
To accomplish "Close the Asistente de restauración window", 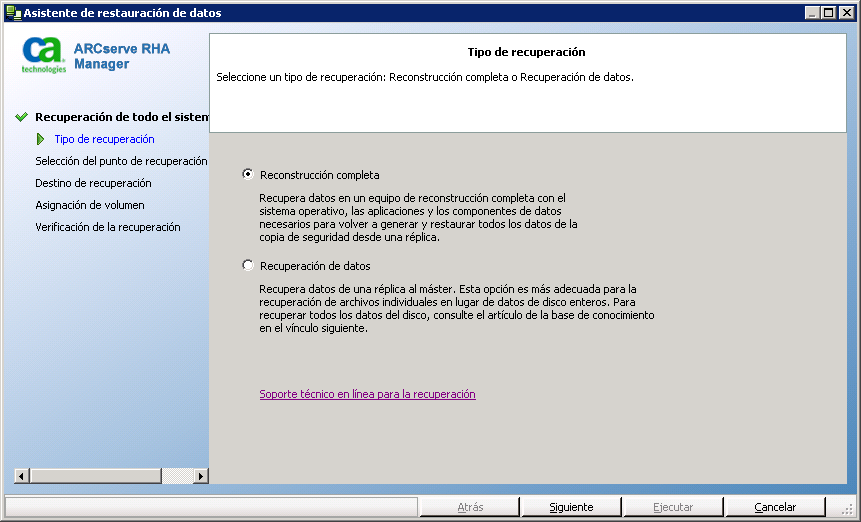I will (847, 12).
